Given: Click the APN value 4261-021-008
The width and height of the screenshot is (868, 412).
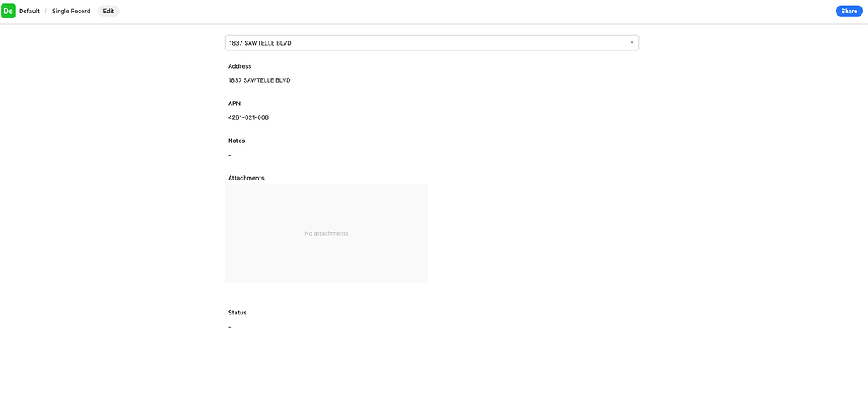Looking at the screenshot, I should click(x=249, y=117).
